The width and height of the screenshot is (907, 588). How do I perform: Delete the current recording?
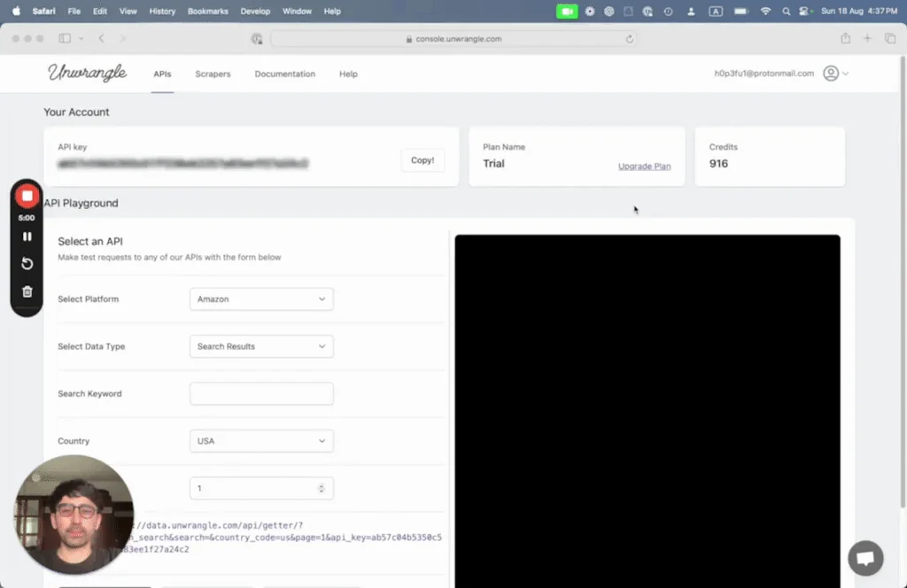[x=27, y=290]
